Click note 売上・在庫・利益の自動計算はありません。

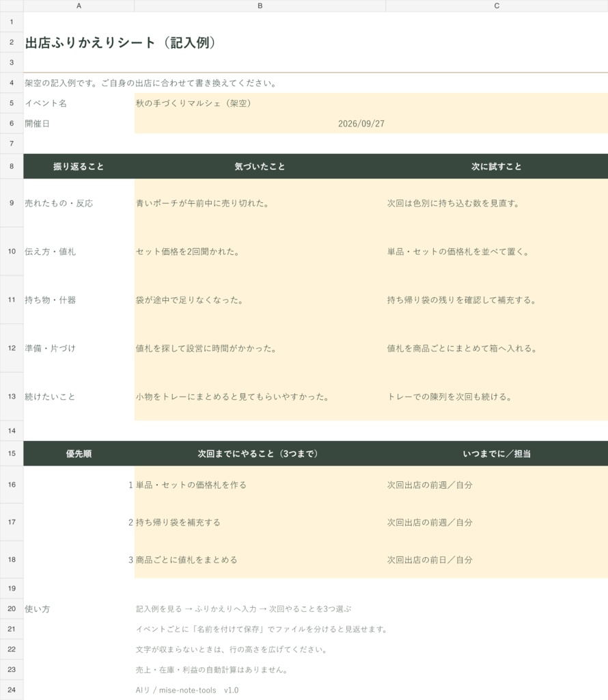[x=212, y=670]
